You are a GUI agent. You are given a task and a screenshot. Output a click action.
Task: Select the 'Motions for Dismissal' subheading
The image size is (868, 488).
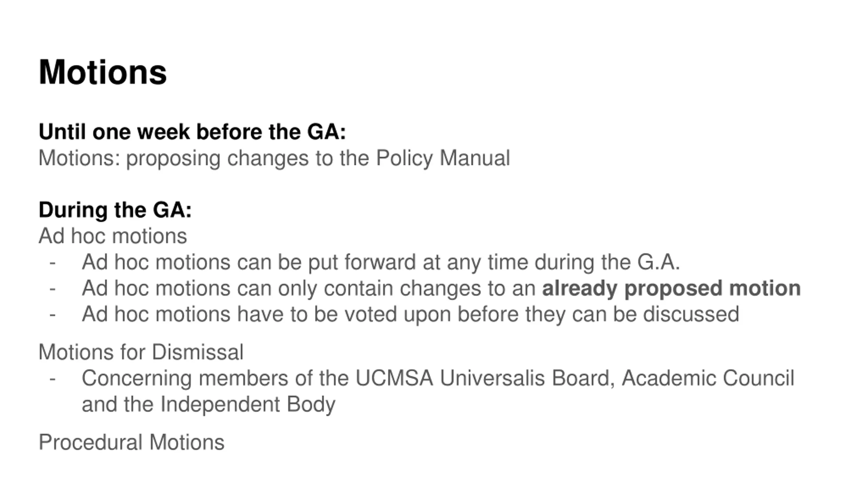point(141,352)
